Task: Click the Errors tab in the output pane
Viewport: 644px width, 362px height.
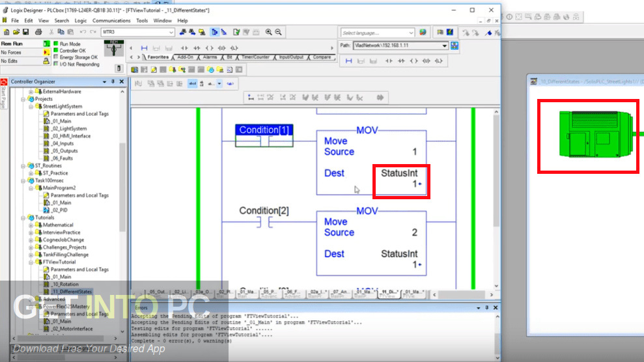Action: (x=141, y=307)
